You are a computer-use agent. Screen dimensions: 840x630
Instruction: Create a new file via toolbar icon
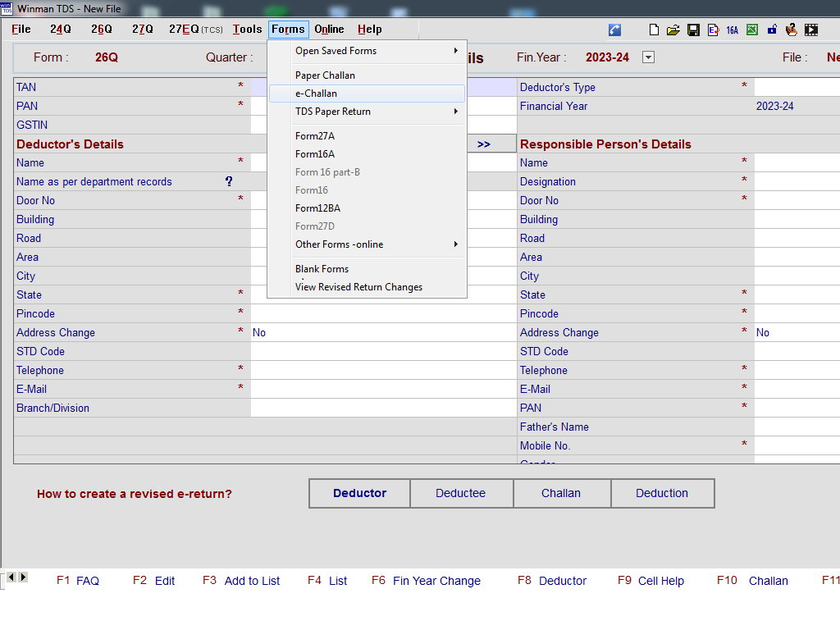654,30
